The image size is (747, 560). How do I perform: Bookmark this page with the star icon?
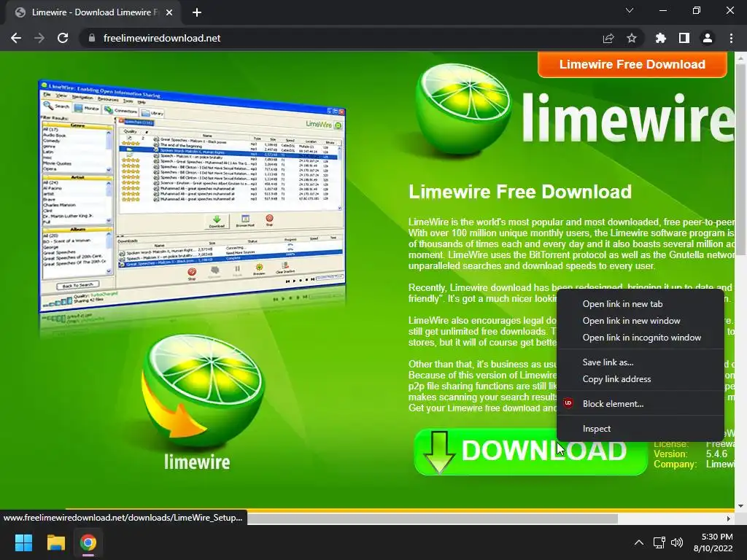pos(632,38)
